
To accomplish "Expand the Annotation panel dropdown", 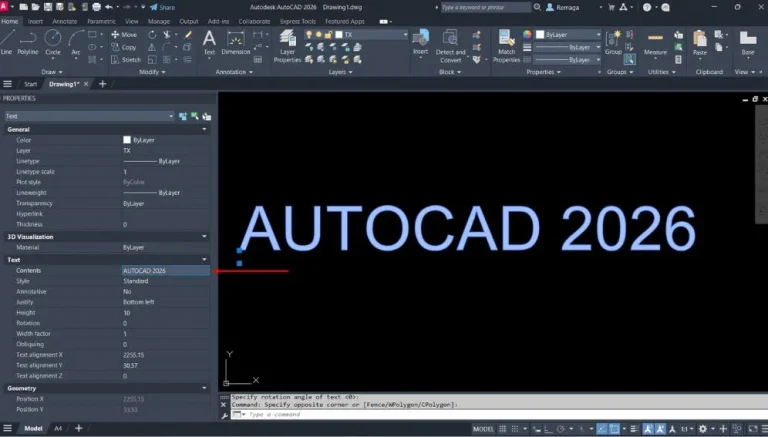I will (x=234, y=72).
